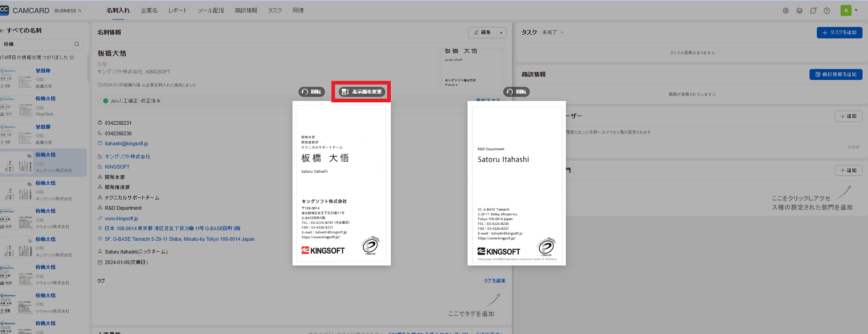Expand the account menu caret beside avatar
This screenshot has height=334, width=868.
pyautogui.click(x=856, y=11)
